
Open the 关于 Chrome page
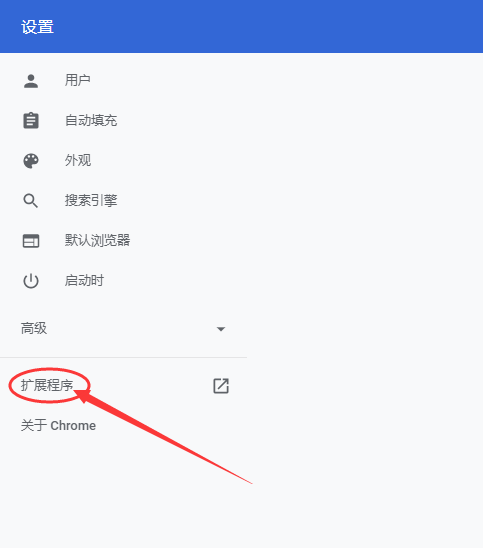pyautogui.click(x=58, y=425)
